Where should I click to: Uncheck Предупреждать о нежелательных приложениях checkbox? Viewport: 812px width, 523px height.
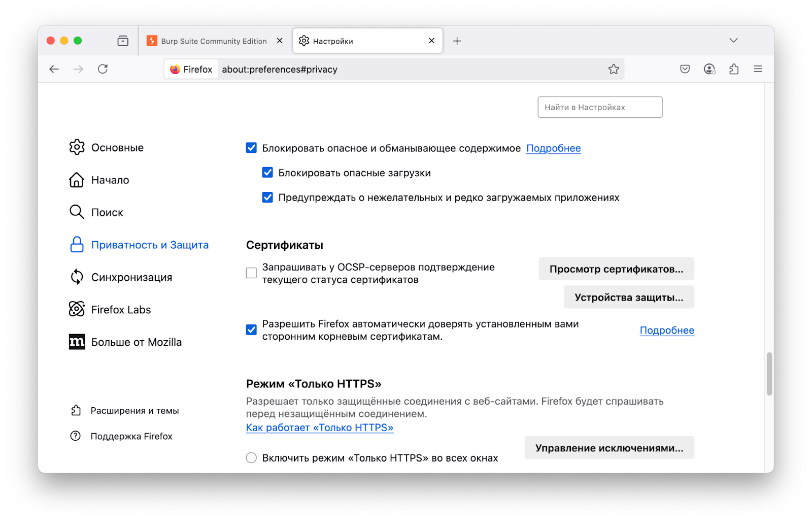[x=267, y=197]
